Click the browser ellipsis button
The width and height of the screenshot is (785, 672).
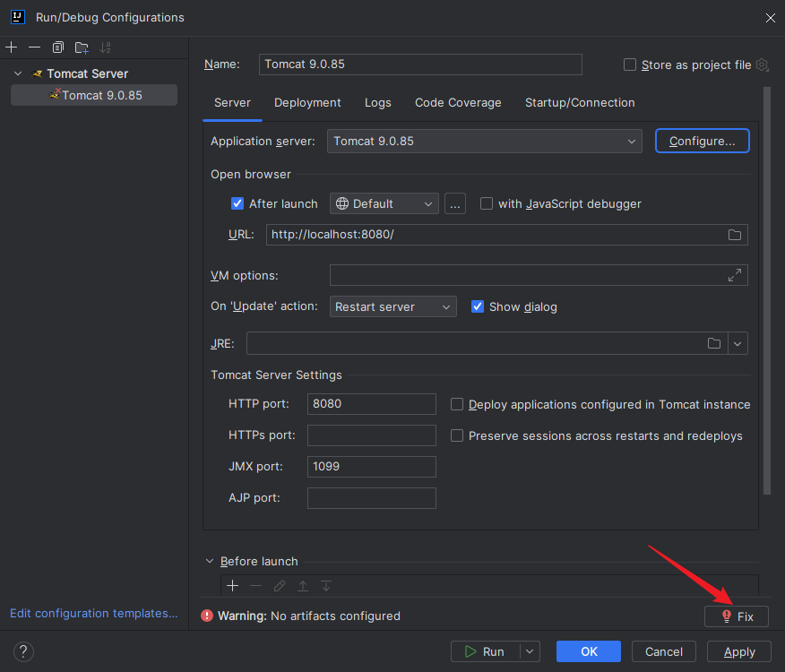coord(454,203)
